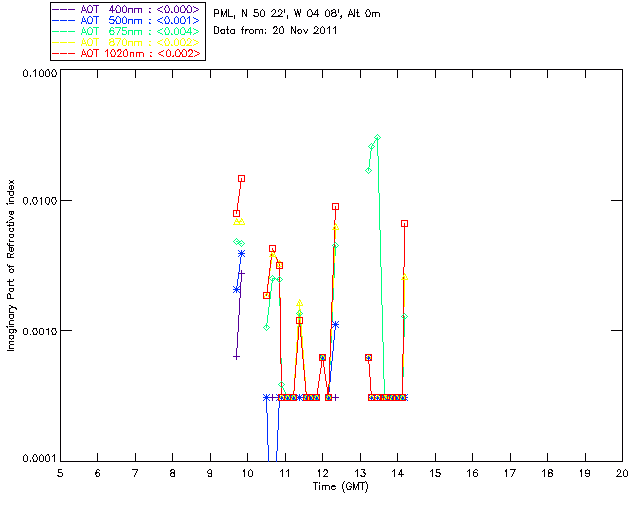Click the purple plus marker lowest near 9.7 GMT
Screen dimensions: 640x512
pyautogui.click(x=236, y=357)
